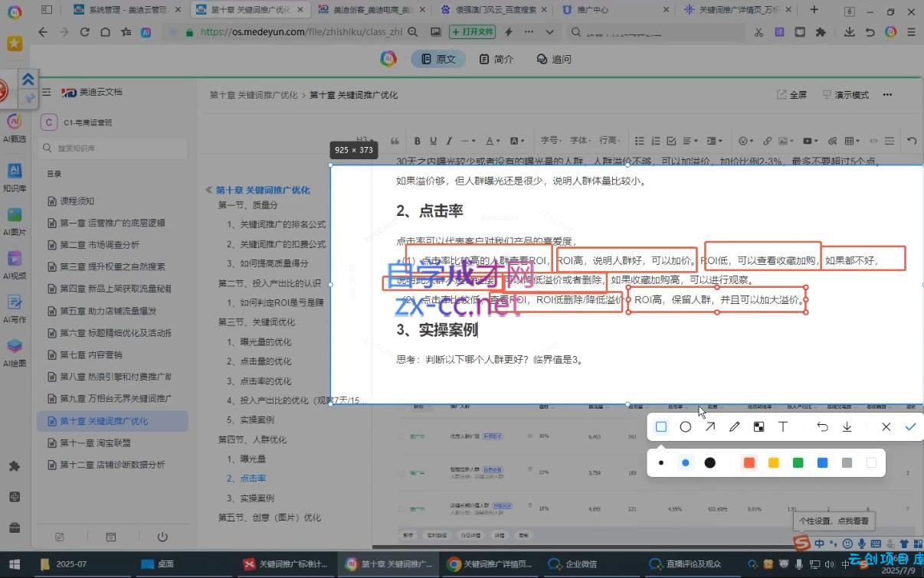Switch to the 简介 tab

click(496, 59)
